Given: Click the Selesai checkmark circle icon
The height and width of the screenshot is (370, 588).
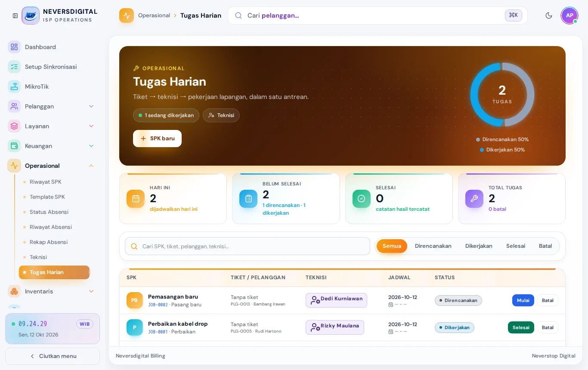Looking at the screenshot, I should (362, 199).
